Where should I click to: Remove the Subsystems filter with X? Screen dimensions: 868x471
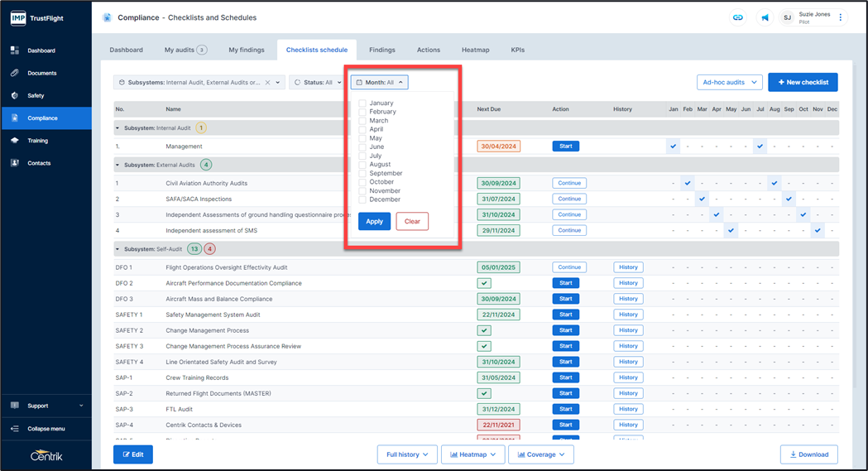(267, 83)
